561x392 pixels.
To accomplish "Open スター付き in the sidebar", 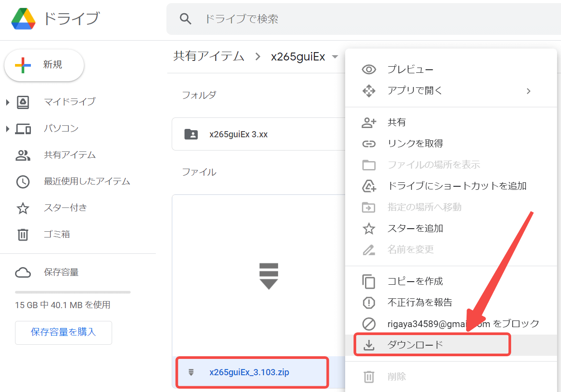I will [x=65, y=207].
